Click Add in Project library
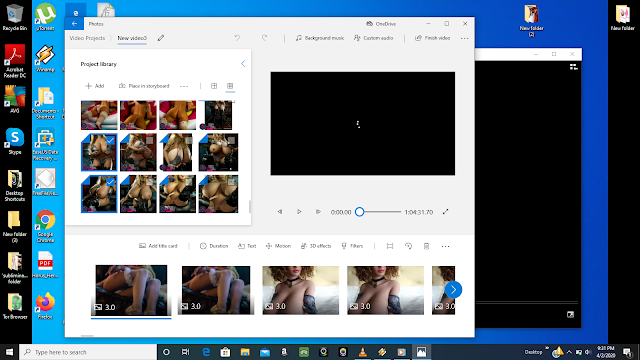This screenshot has height=360, width=640. click(95, 86)
